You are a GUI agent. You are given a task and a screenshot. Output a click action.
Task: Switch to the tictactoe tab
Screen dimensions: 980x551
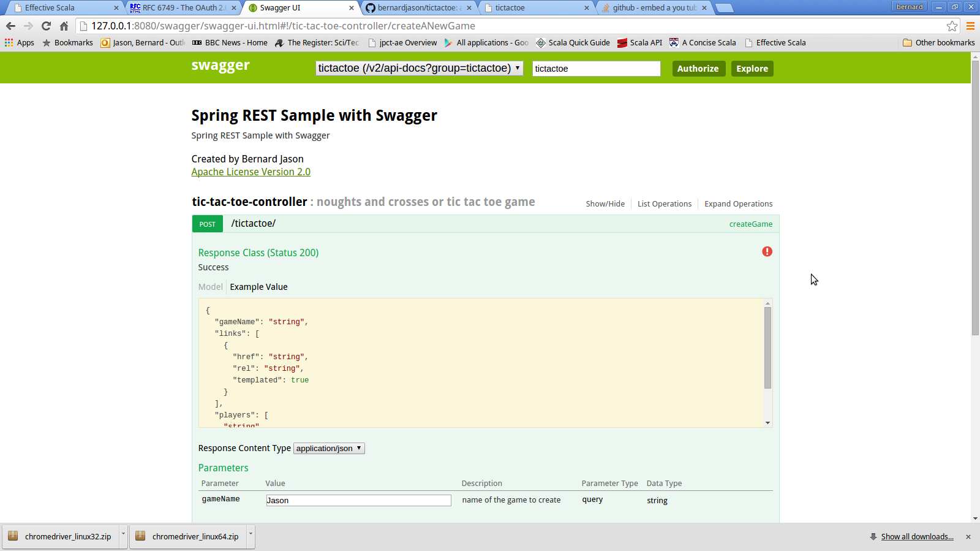tap(535, 8)
